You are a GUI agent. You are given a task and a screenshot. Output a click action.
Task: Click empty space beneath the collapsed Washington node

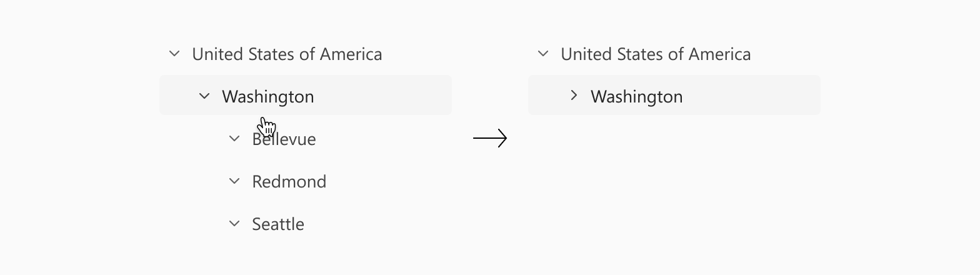[674, 181]
